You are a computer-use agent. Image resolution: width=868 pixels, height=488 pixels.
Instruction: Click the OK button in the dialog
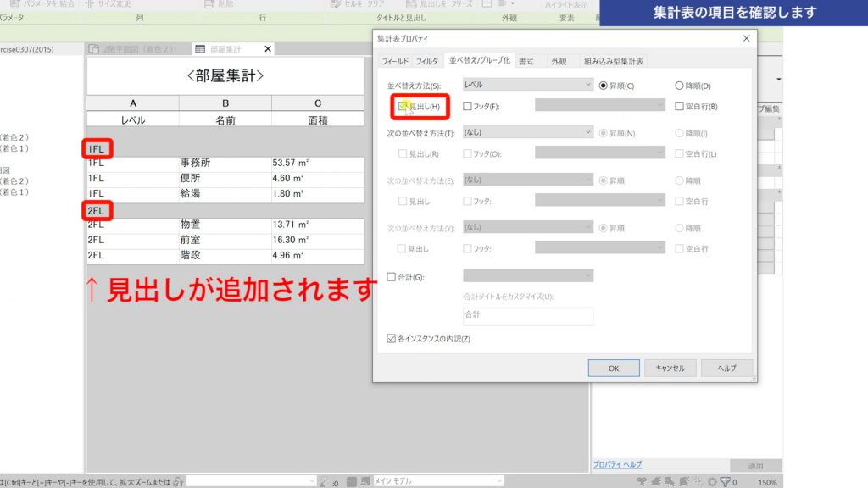click(x=613, y=368)
